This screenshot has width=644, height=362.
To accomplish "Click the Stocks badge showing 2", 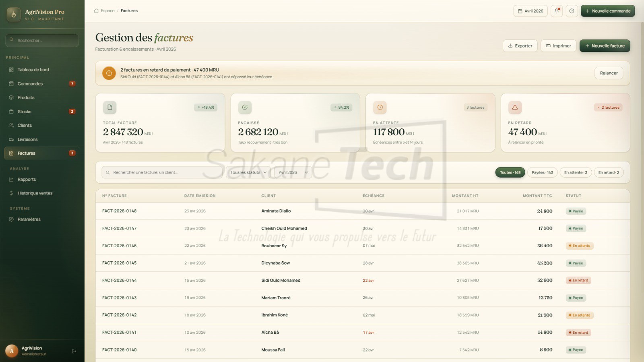I will click(x=72, y=112).
